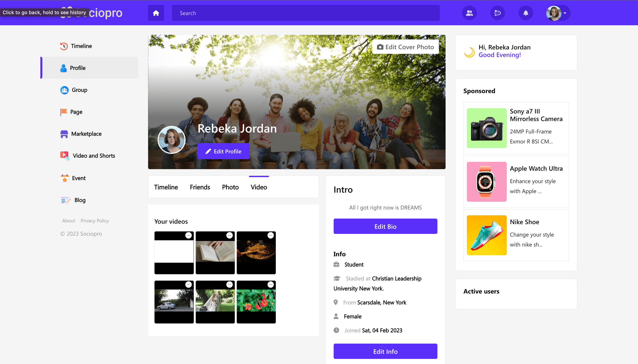Image resolution: width=638 pixels, height=364 pixels.
Task: Switch to the Photo tab
Action: click(x=230, y=187)
